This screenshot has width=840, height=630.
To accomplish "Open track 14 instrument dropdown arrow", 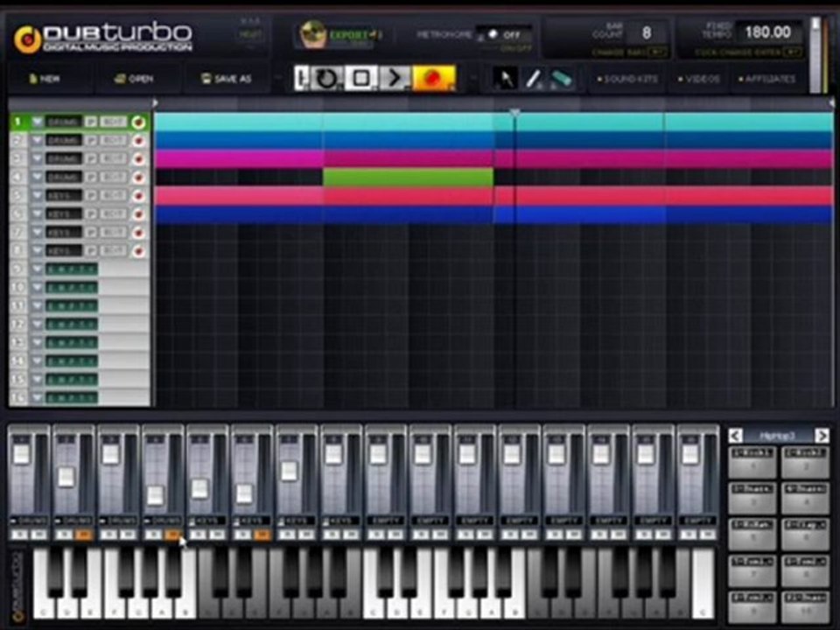I will (x=37, y=361).
